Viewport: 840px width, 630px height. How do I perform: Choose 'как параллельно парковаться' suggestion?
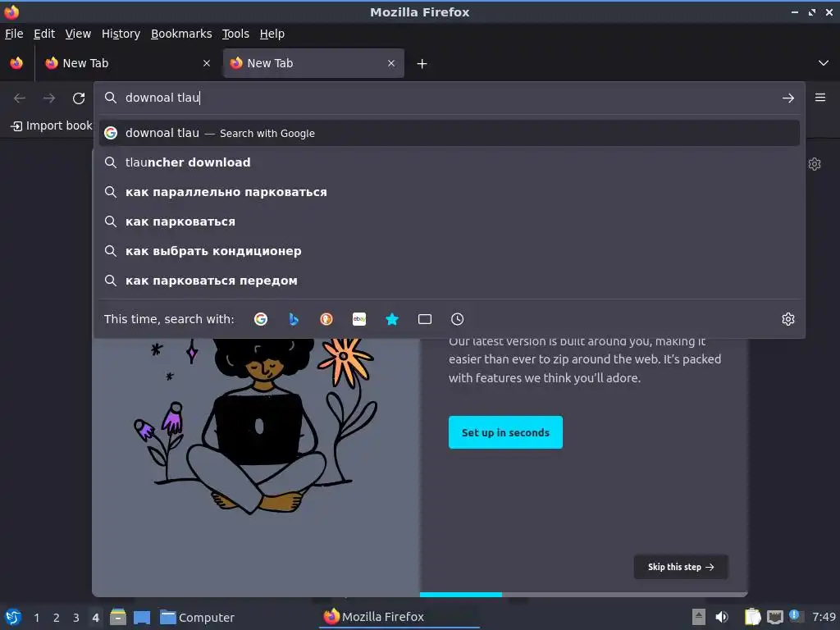click(449, 192)
